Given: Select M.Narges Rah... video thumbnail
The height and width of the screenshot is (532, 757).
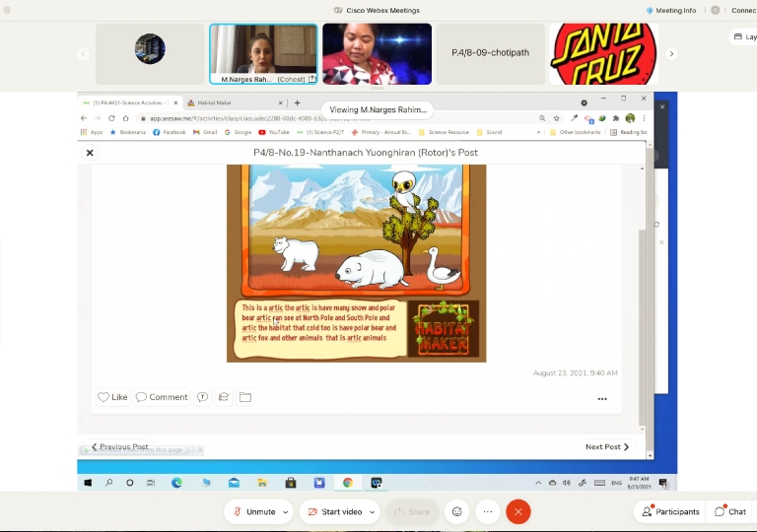Looking at the screenshot, I should click(x=263, y=53).
